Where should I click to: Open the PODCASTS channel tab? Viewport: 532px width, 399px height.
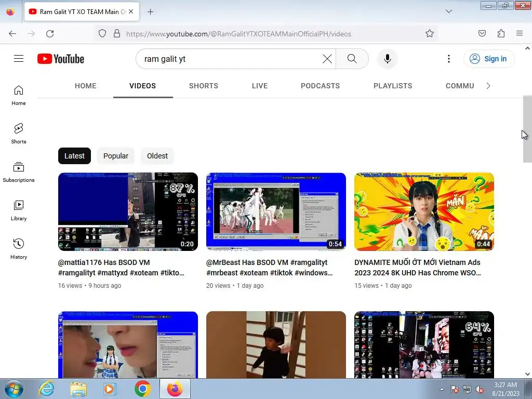320,86
